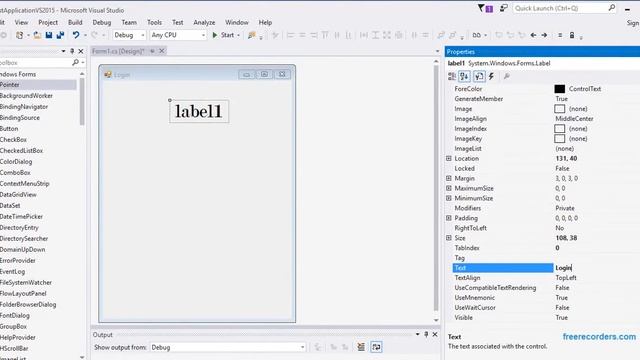Open the Team menu
This screenshot has width=640, height=360.
pyautogui.click(x=129, y=22)
